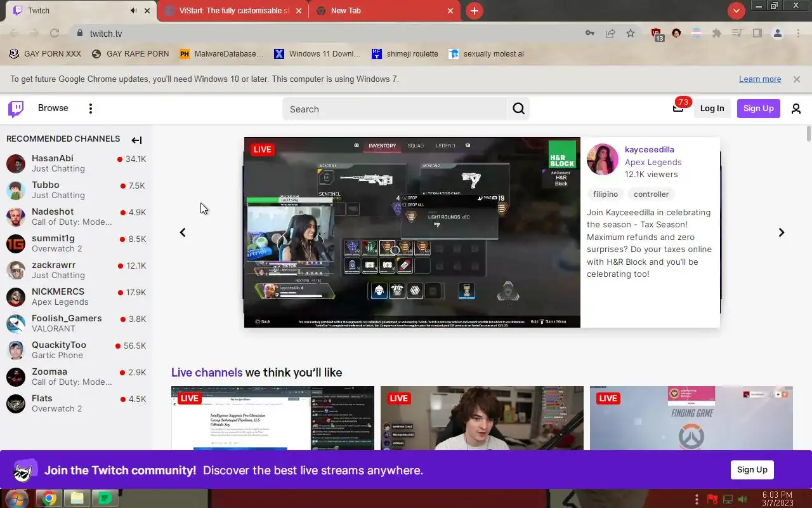Play the featured kayceeedilla live stream
Viewport: 812px width, 508px height.
412,232
